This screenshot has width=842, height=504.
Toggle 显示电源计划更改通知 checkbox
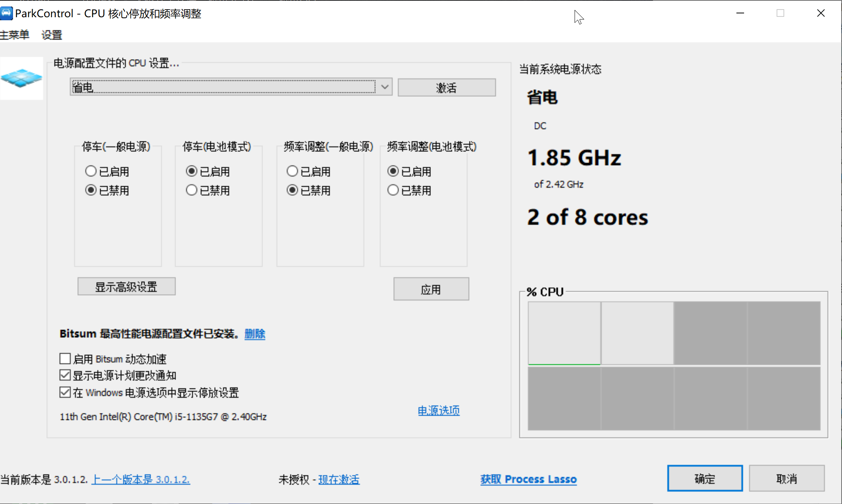click(x=65, y=375)
